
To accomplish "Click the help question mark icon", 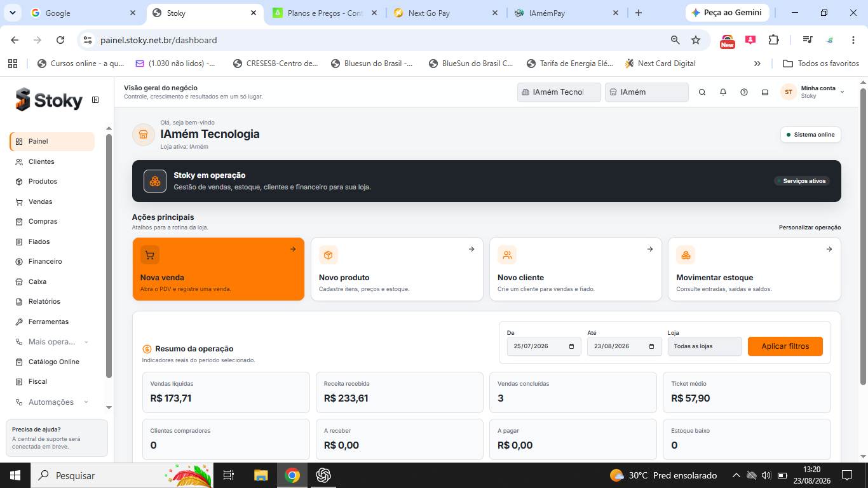I will click(744, 92).
